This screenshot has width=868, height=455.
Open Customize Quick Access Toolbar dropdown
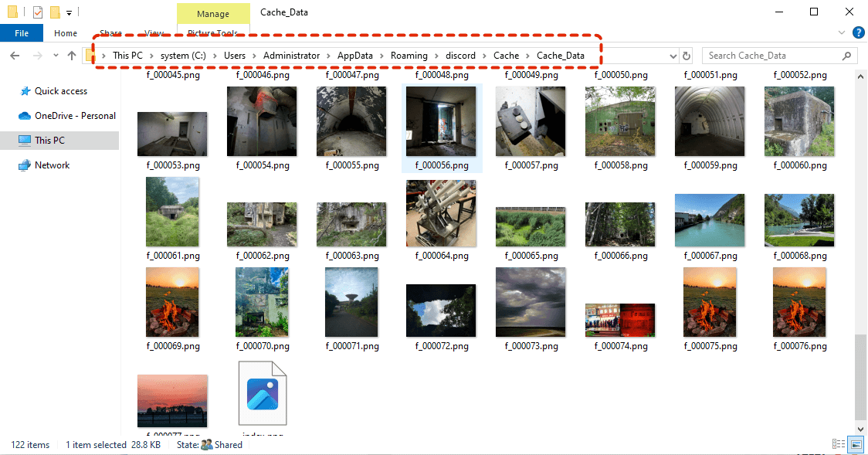click(70, 12)
